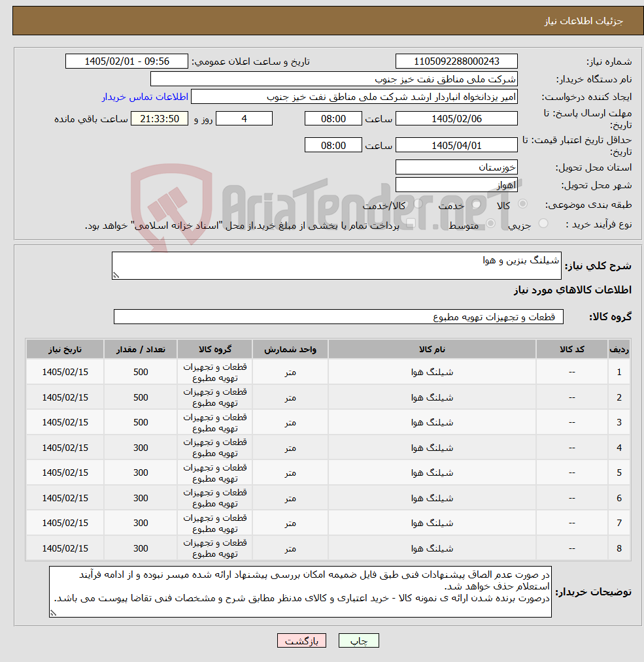Select the کالا radio button
The image size is (644, 662).
click(x=523, y=204)
